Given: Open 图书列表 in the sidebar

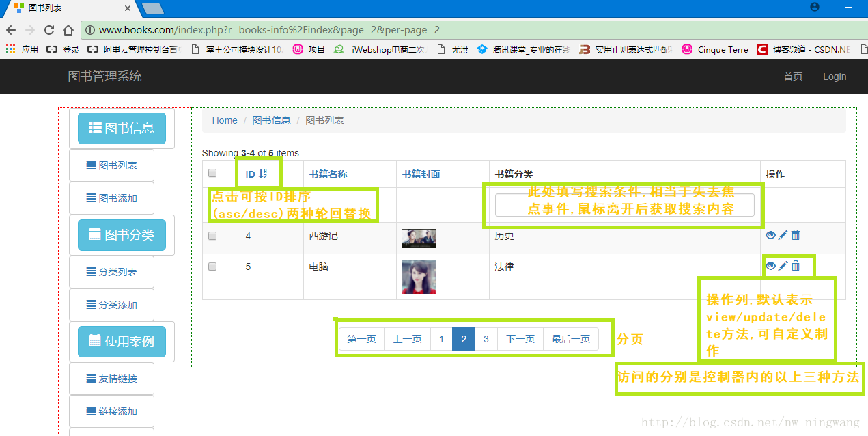Looking at the screenshot, I should 112,165.
